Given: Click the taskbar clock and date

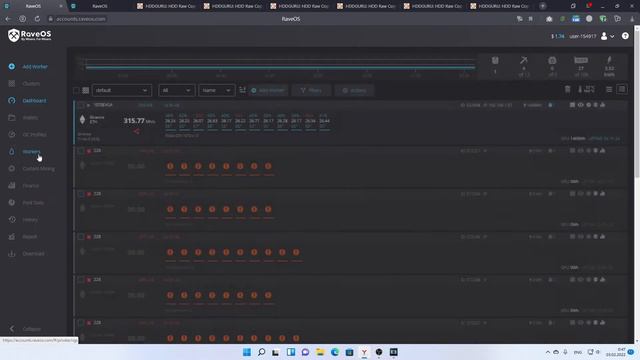Looking at the screenshot, I should coord(616,352).
